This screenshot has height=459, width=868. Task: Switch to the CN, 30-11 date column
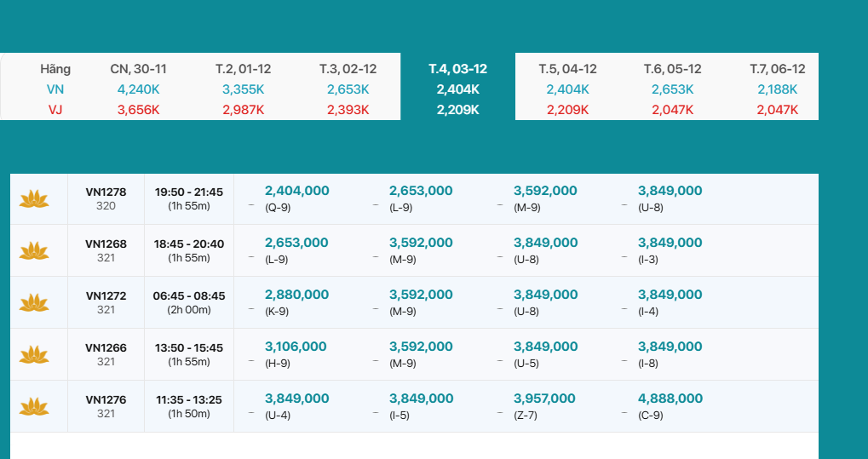click(138, 69)
